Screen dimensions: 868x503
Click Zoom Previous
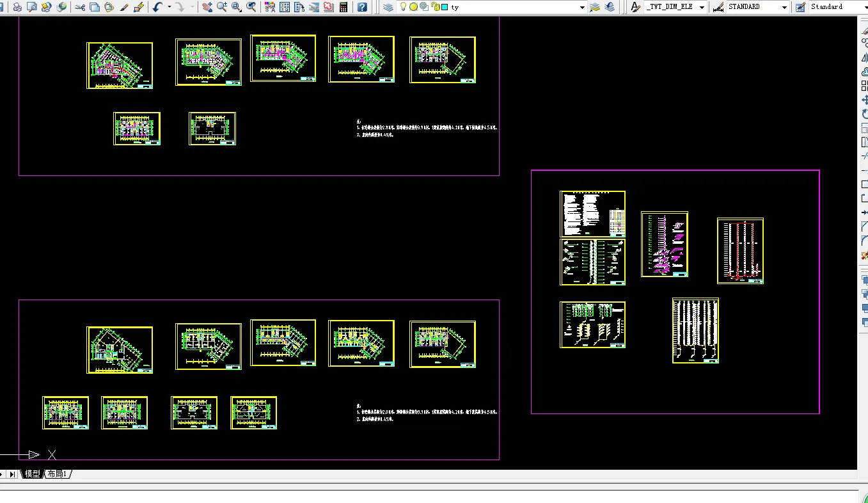coord(251,7)
